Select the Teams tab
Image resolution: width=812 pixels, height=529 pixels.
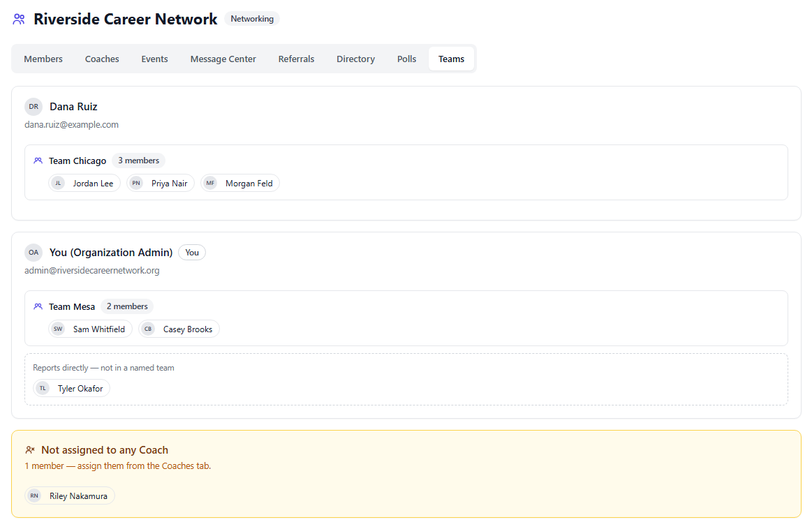coord(451,59)
